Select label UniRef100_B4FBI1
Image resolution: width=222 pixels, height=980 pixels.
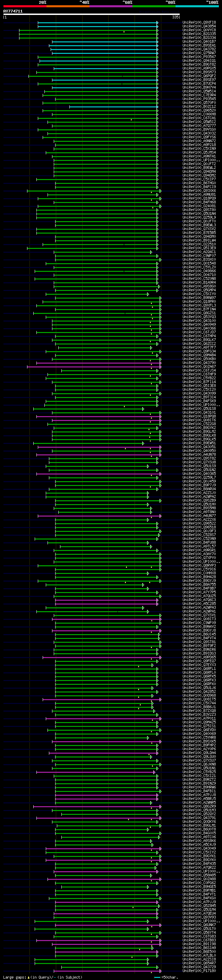pos(199,791)
